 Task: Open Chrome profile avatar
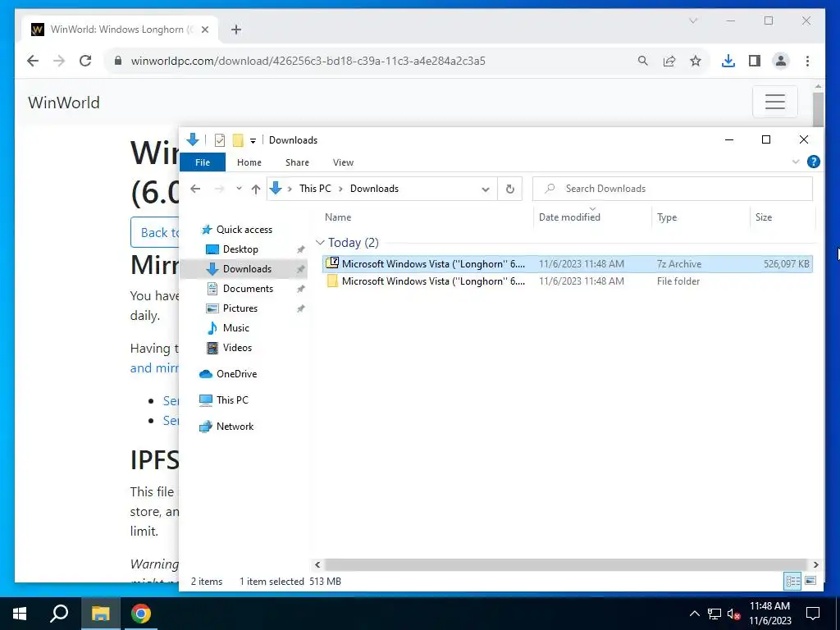[x=781, y=61]
